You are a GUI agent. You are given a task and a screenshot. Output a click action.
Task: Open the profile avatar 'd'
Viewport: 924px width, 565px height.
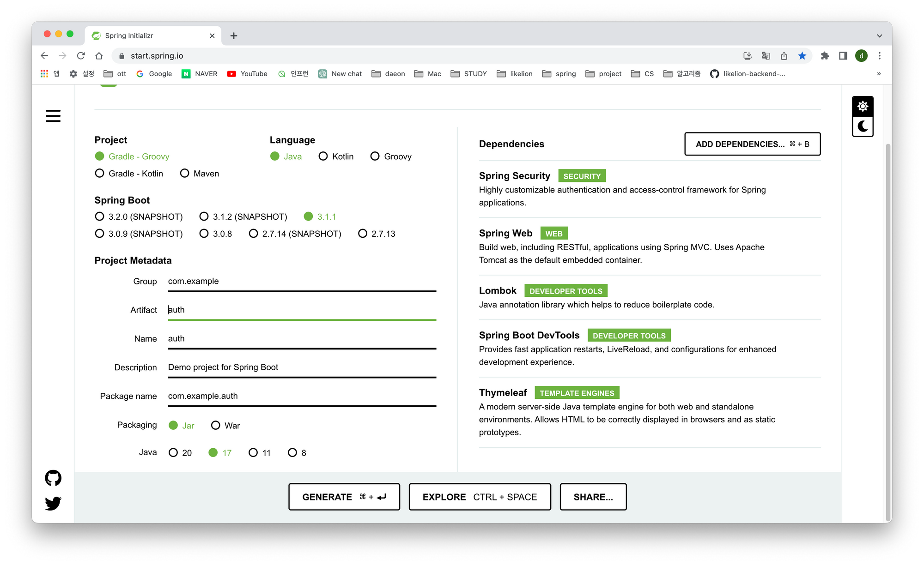(x=861, y=56)
